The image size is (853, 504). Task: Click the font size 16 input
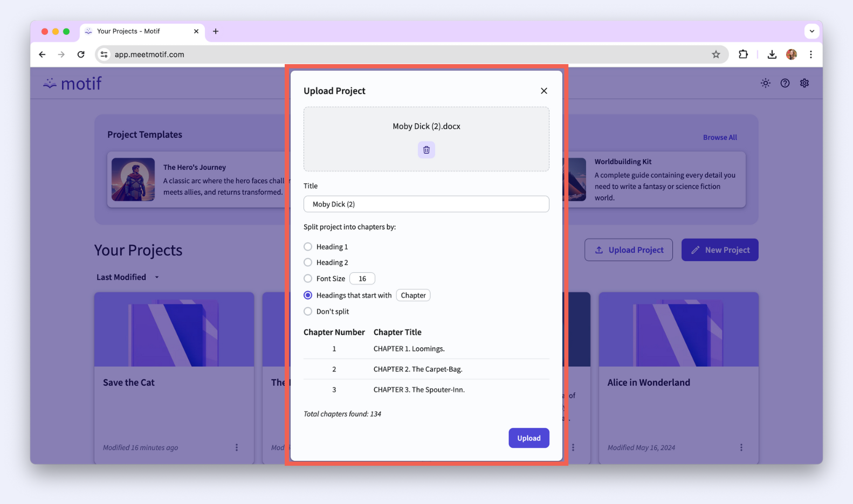tap(362, 279)
